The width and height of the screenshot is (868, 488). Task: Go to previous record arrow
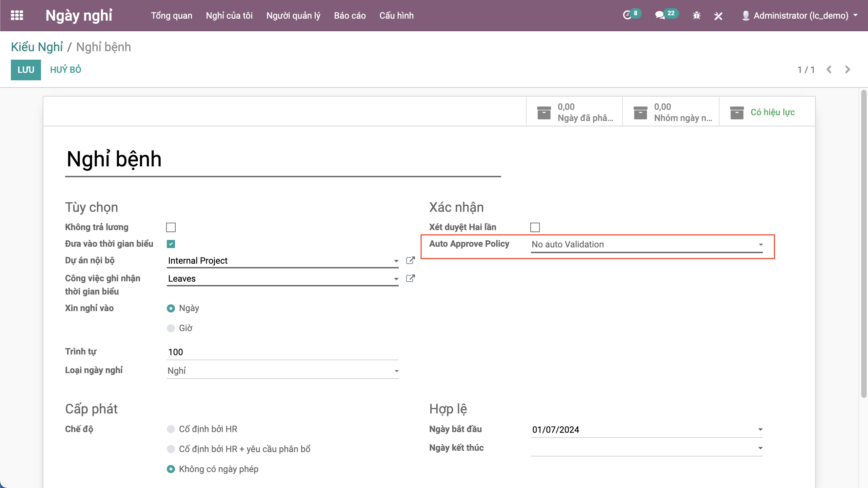pos(829,69)
